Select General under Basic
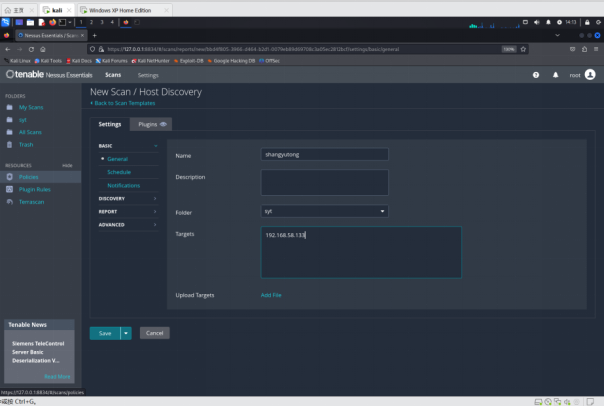The height and width of the screenshot is (406, 605). pos(117,159)
